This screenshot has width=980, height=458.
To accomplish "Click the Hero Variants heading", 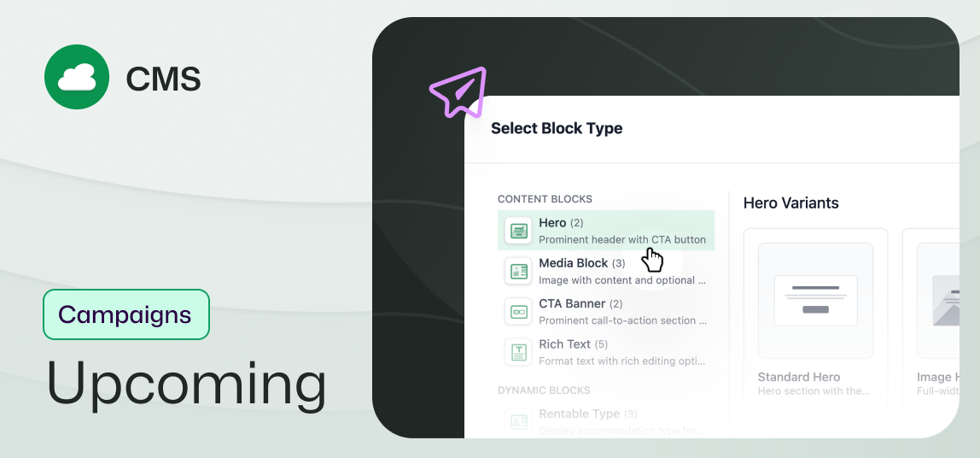I will coord(790,203).
